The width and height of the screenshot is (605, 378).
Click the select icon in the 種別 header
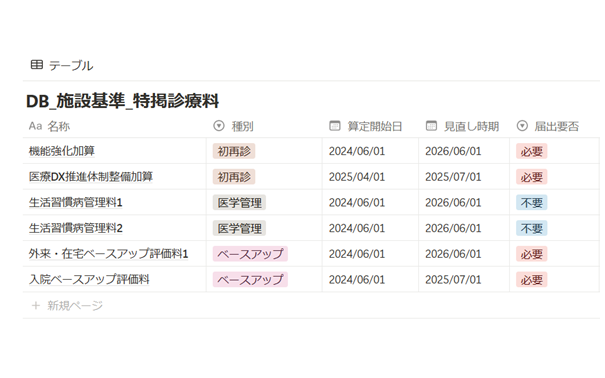pos(219,126)
